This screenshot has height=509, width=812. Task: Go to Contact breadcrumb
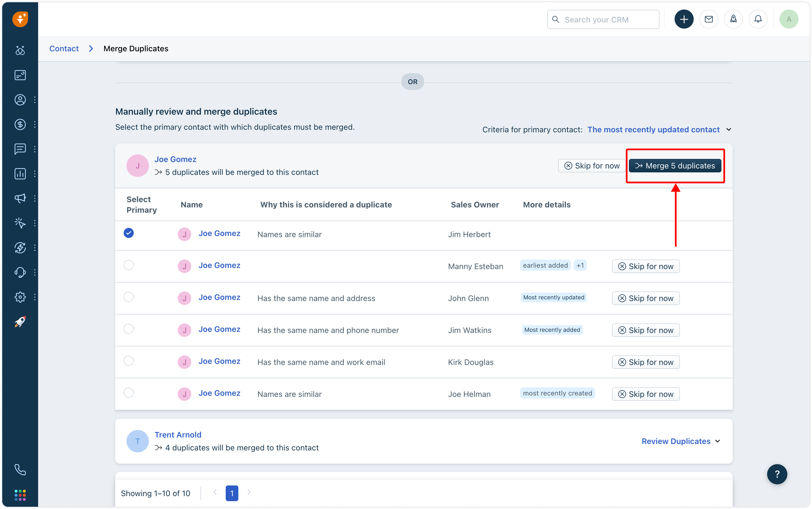click(64, 48)
